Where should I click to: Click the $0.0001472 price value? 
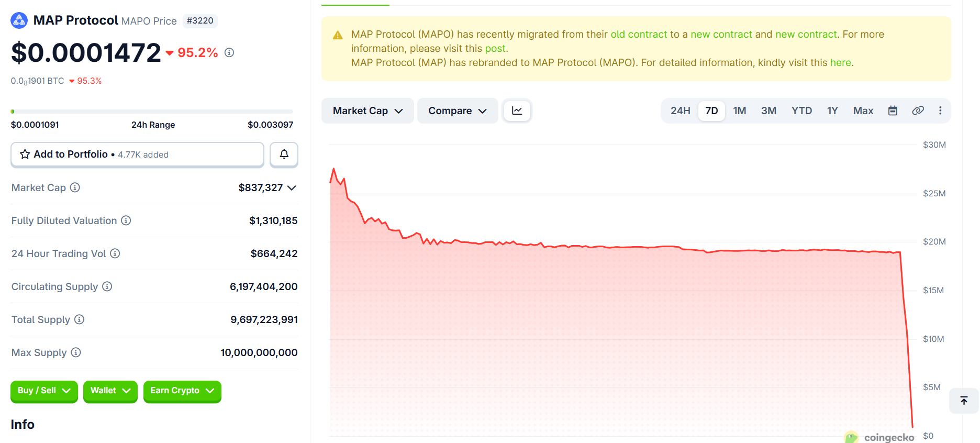coord(86,53)
